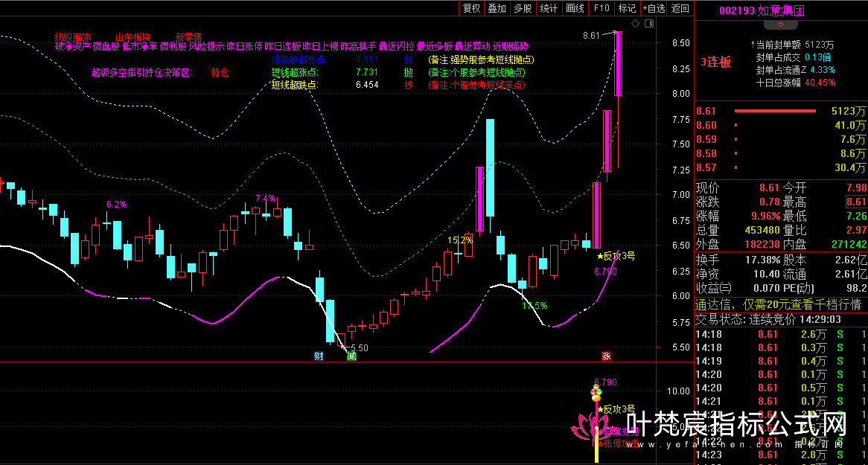
Task: Click the 交易状态 连续竞价 status line
Action: click(769, 319)
